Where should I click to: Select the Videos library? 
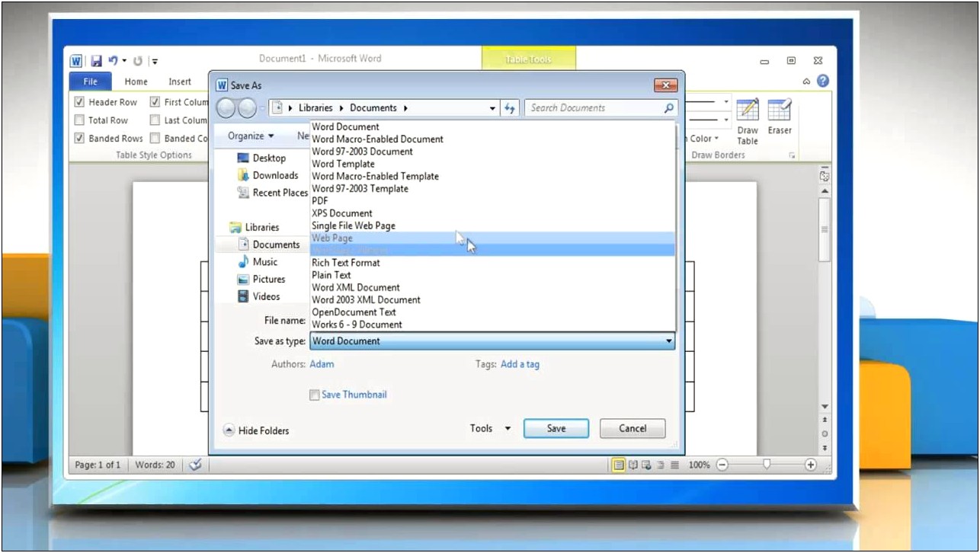258,297
